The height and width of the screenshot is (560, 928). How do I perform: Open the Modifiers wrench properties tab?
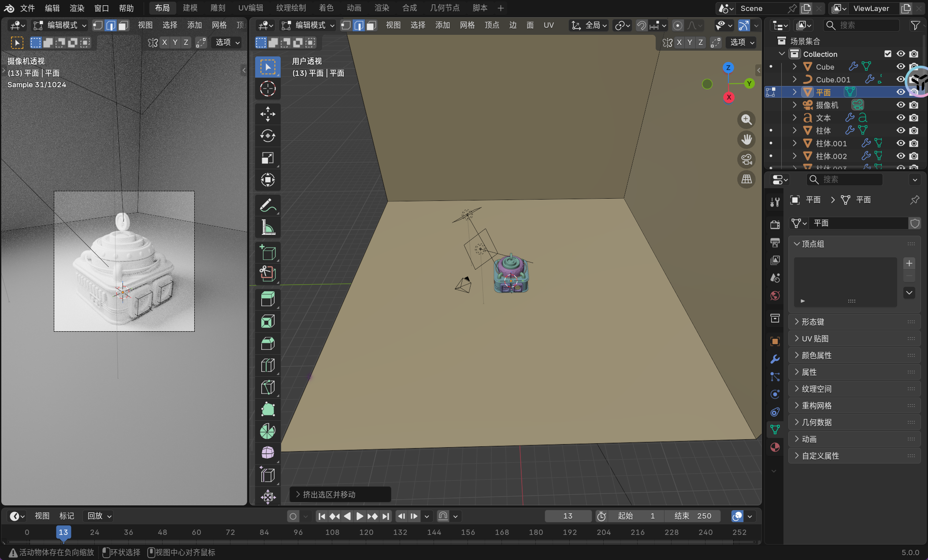[775, 359]
